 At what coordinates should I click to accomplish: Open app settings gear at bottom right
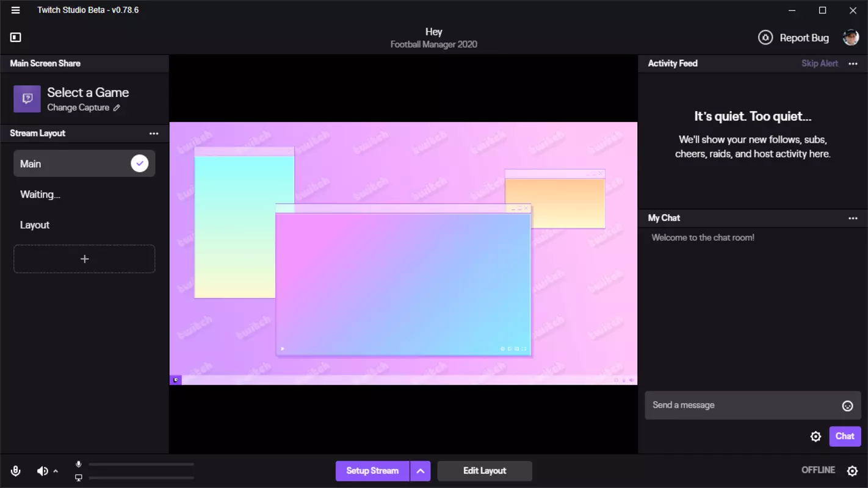(853, 471)
